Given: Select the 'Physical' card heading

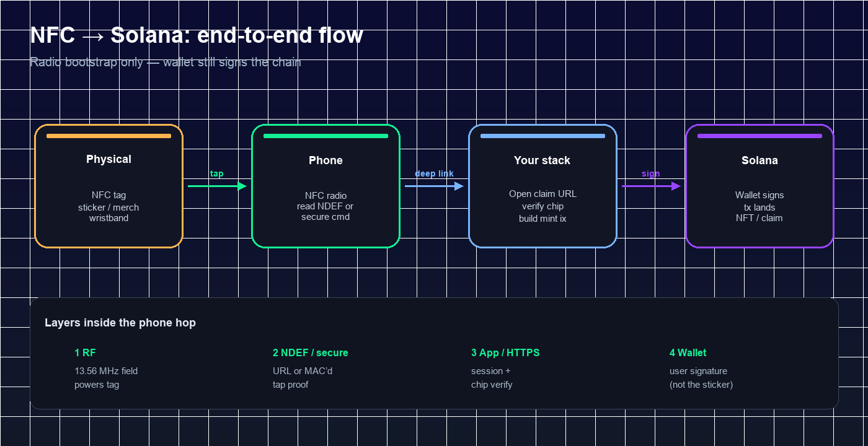Looking at the screenshot, I should pyautogui.click(x=108, y=159).
